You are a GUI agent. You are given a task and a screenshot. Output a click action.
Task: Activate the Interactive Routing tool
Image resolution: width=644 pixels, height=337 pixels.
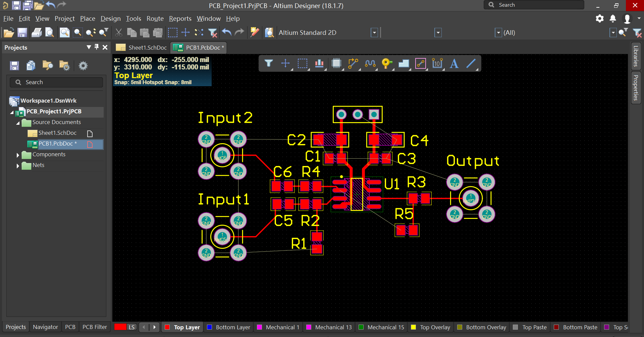pos(353,63)
